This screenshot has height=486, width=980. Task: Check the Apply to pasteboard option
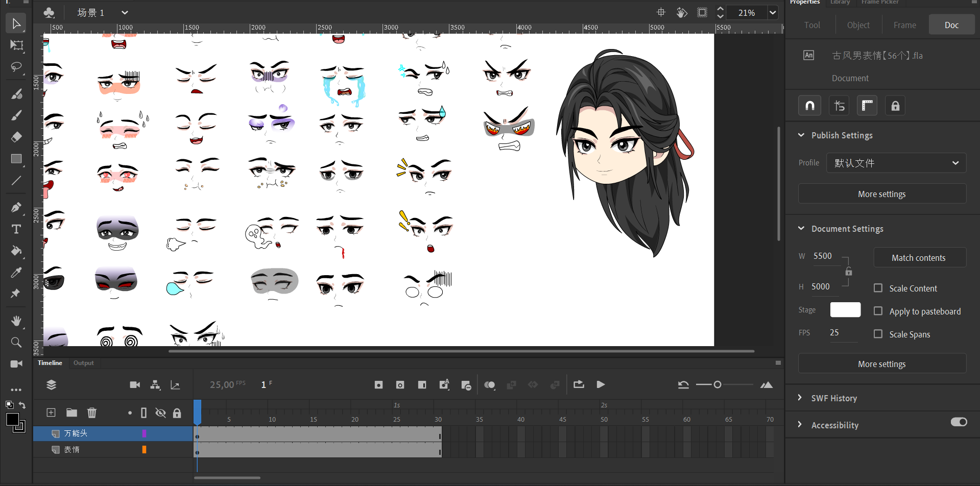tap(878, 311)
